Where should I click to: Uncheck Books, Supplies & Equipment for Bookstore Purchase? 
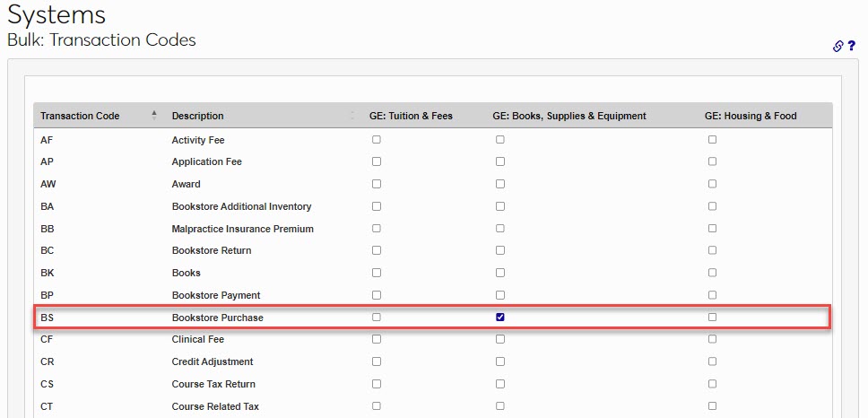click(500, 318)
